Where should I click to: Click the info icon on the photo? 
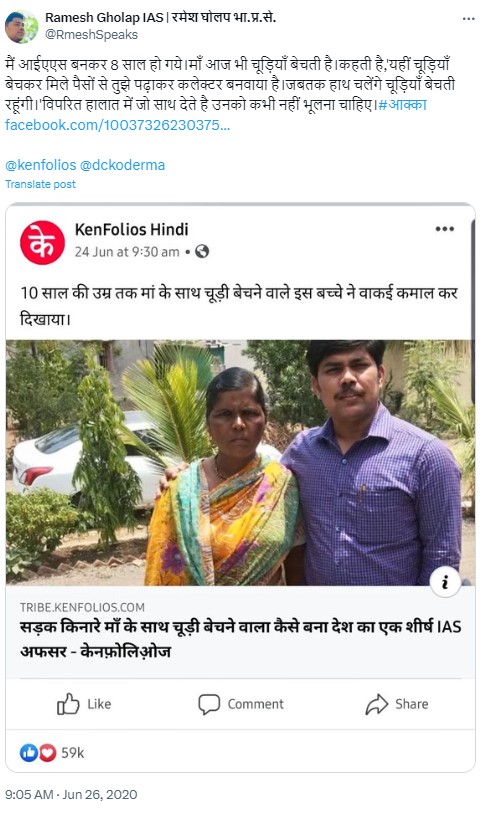445,582
